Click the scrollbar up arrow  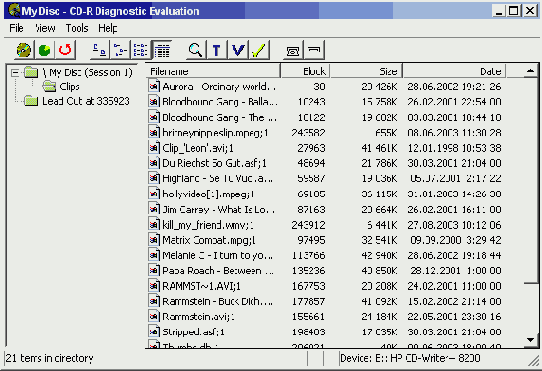pyautogui.click(x=530, y=71)
